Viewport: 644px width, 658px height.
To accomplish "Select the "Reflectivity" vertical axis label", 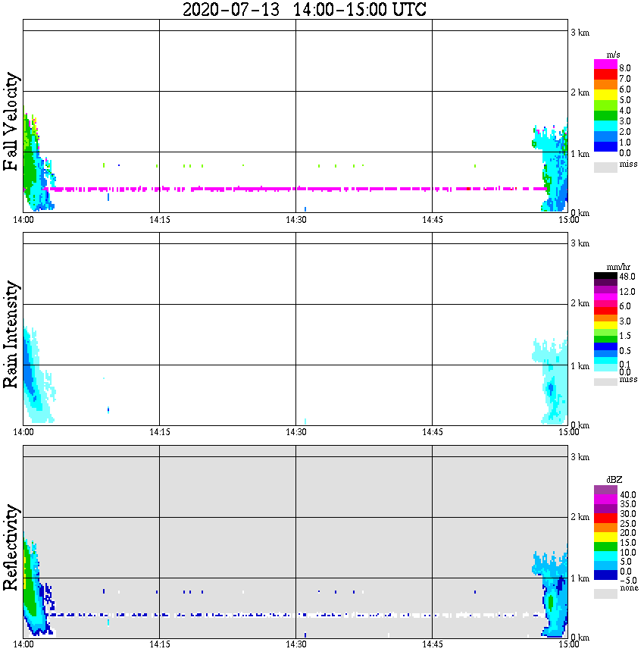I will 11,547.
